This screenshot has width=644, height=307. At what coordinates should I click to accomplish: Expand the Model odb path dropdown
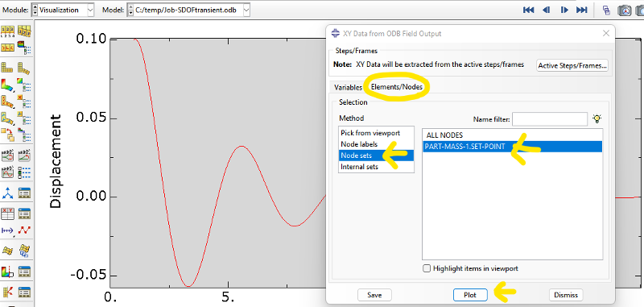188,10
